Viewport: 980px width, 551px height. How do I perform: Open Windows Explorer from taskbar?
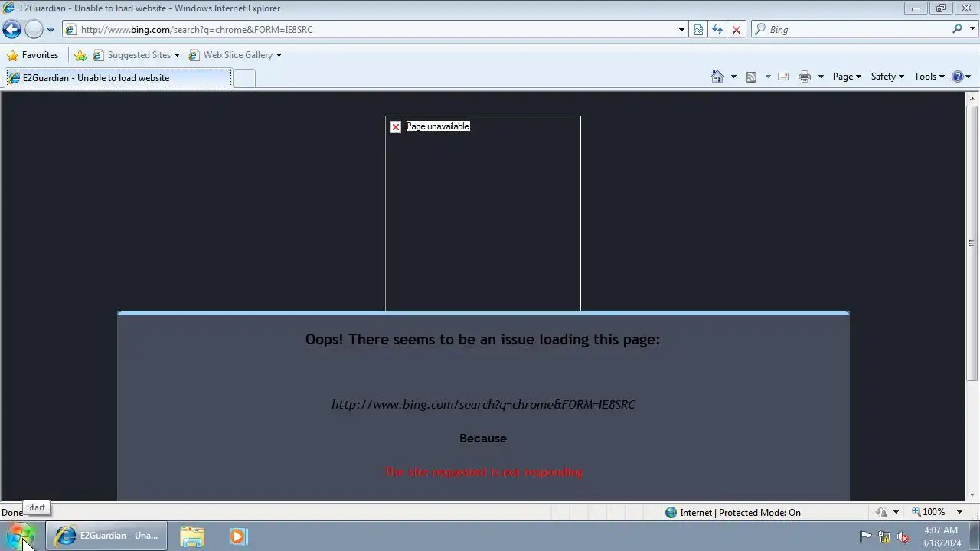(x=192, y=536)
